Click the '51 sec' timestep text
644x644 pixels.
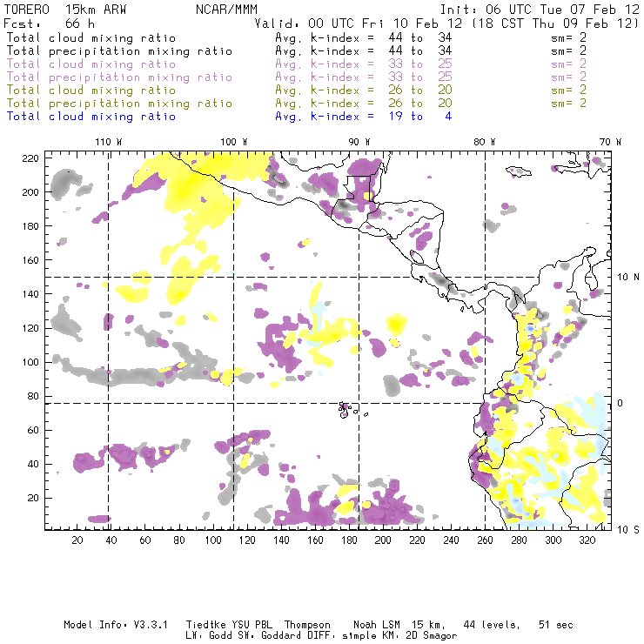point(556,625)
